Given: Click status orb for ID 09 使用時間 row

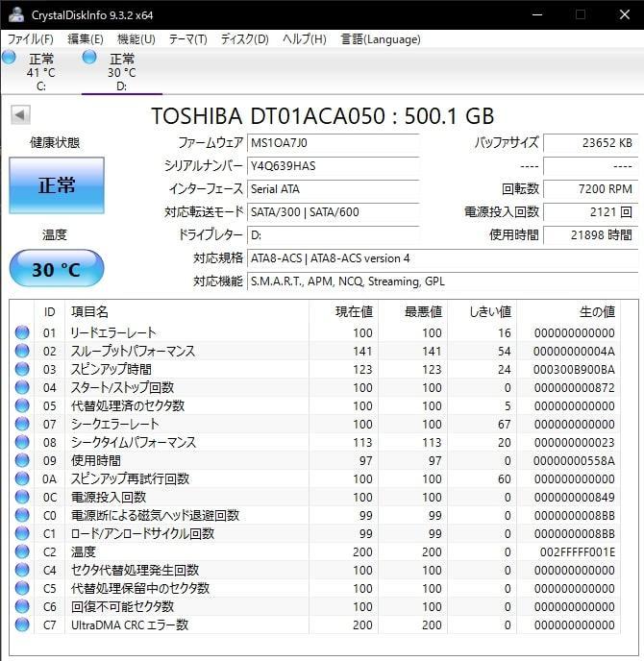Looking at the screenshot, I should [x=22, y=460].
